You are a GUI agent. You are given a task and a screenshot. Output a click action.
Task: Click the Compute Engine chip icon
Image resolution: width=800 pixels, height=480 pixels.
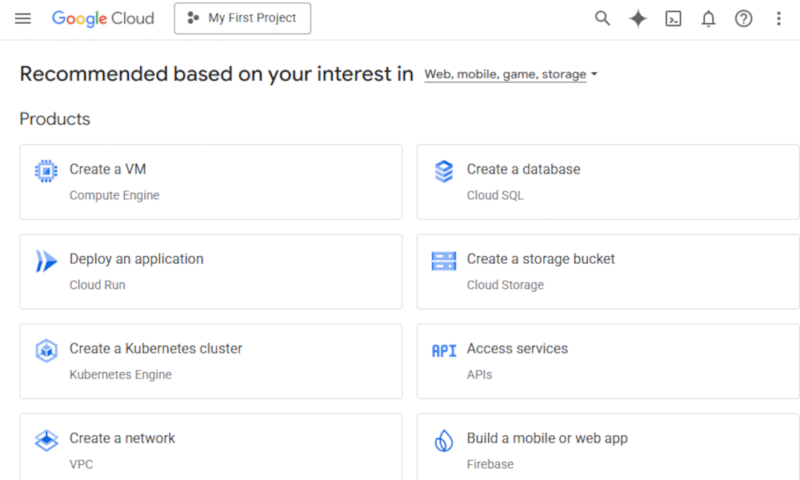tap(46, 171)
